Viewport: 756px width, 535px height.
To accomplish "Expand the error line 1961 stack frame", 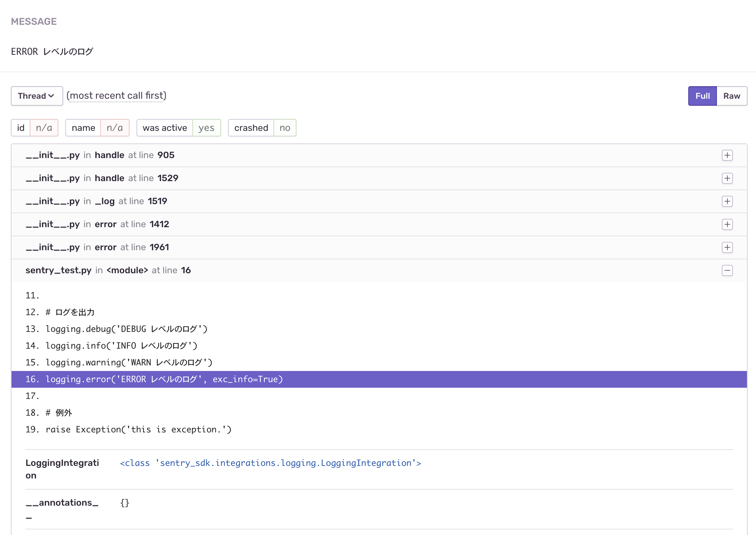I will click(727, 247).
